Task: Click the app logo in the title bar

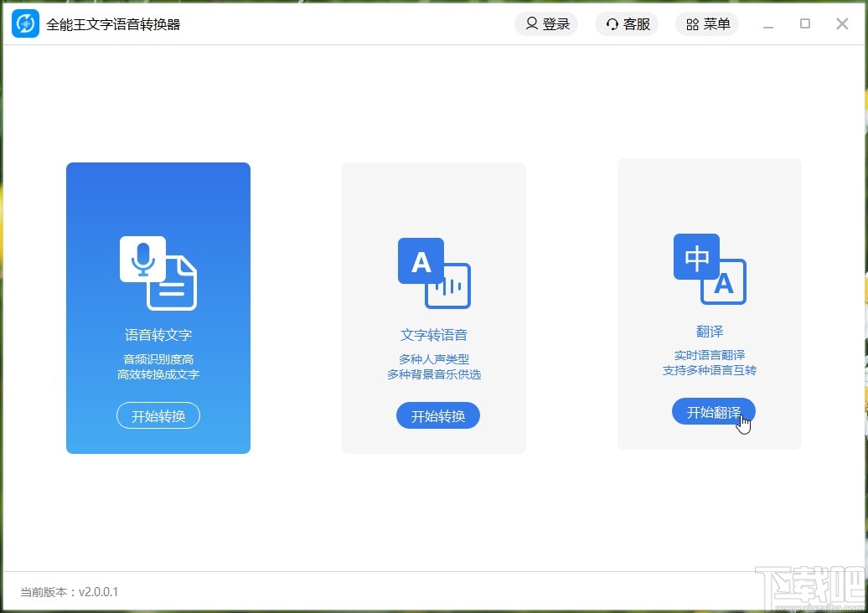Action: pos(24,23)
